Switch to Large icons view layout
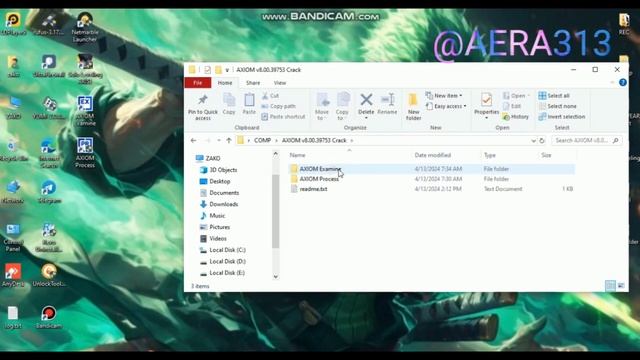Image resolution: width=640 pixels, height=360 pixels. tap(621, 286)
